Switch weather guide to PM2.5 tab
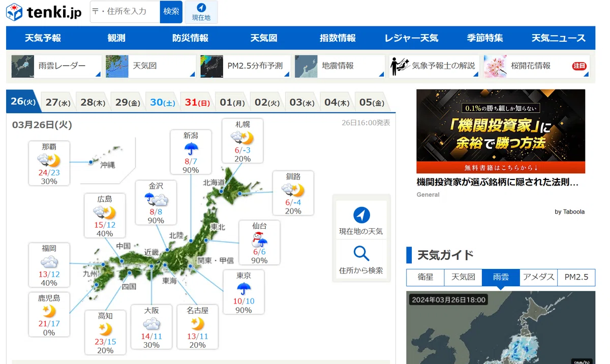 (x=576, y=277)
